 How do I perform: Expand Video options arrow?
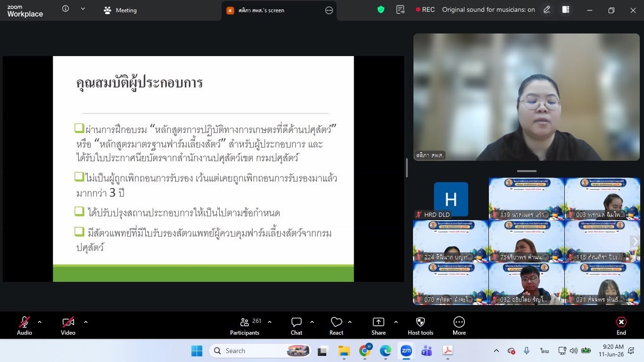[x=86, y=322]
